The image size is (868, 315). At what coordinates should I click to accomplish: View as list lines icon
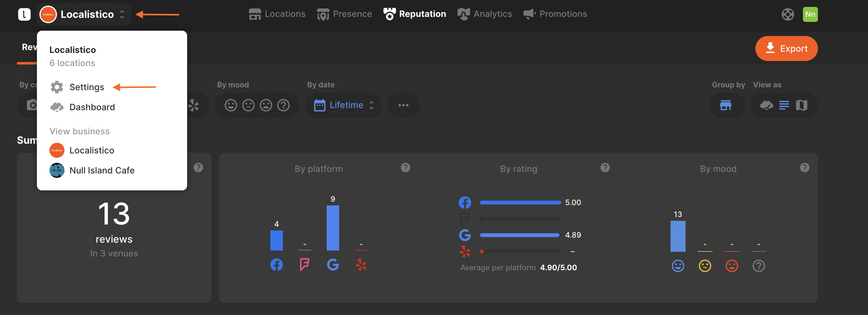tap(784, 105)
